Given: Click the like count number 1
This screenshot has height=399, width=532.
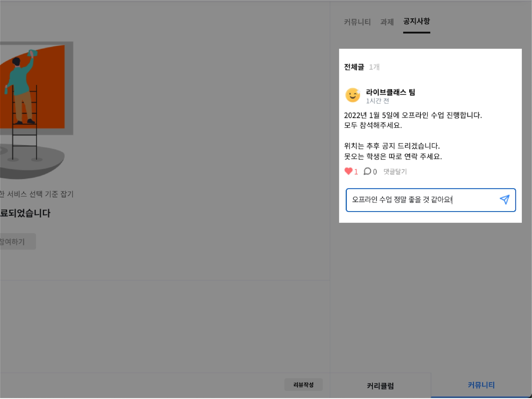Looking at the screenshot, I should coord(356,172).
